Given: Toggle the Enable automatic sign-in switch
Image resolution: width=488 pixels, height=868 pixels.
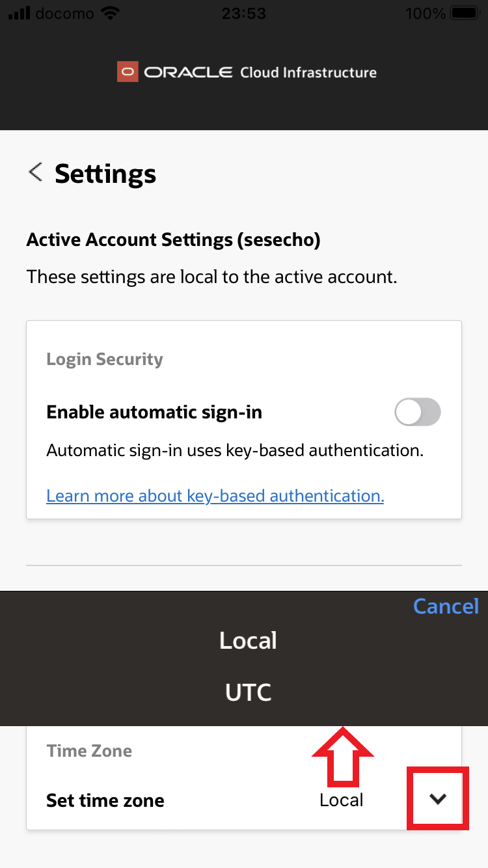Looking at the screenshot, I should pos(418,413).
